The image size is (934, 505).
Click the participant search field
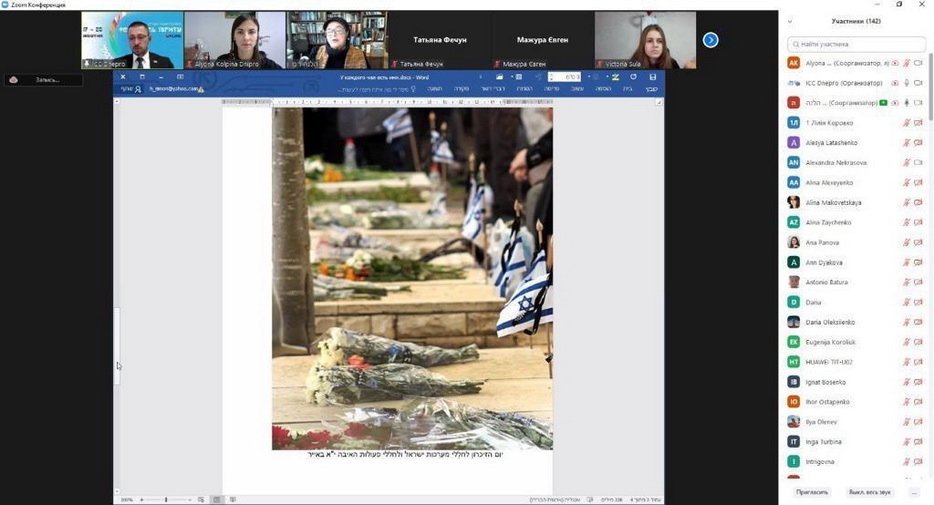click(x=855, y=44)
